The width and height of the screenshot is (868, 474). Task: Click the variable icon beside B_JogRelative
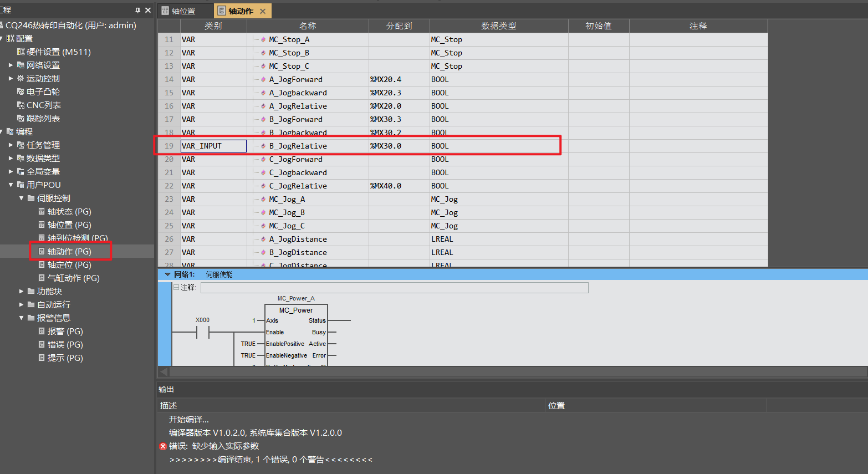coord(263,146)
